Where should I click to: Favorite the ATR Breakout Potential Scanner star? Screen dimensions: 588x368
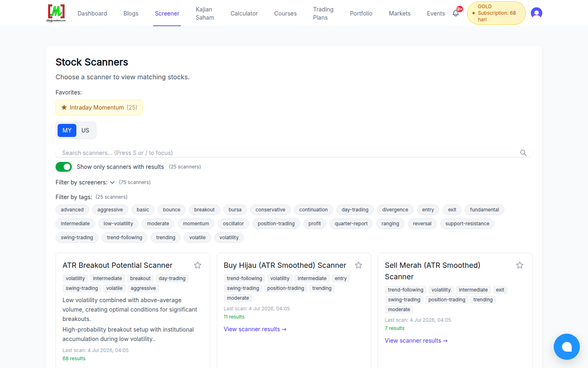[x=198, y=265]
